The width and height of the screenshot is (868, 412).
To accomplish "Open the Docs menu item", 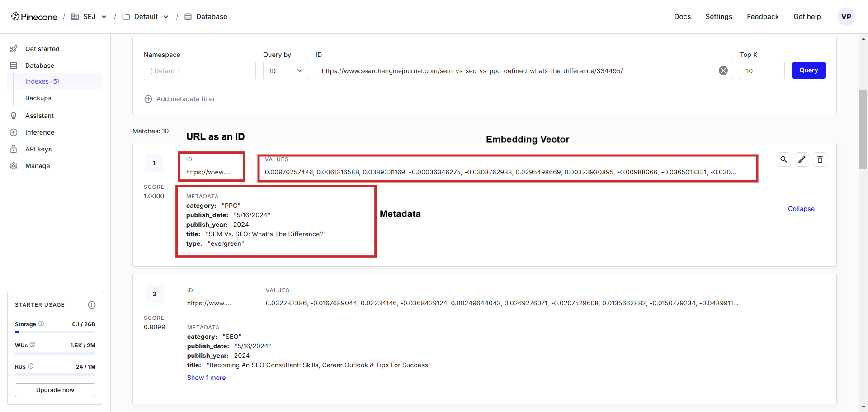I will tap(682, 16).
